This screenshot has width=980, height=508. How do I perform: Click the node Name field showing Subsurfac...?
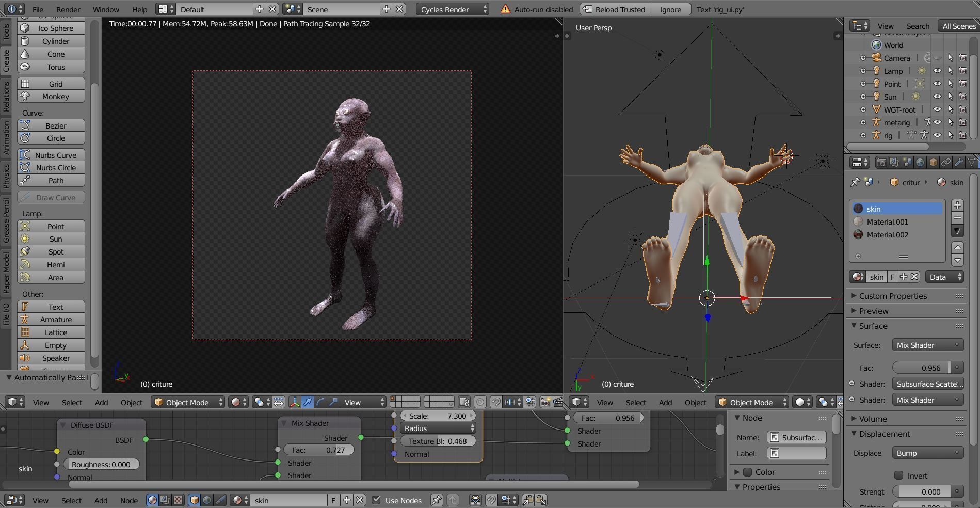(797, 437)
